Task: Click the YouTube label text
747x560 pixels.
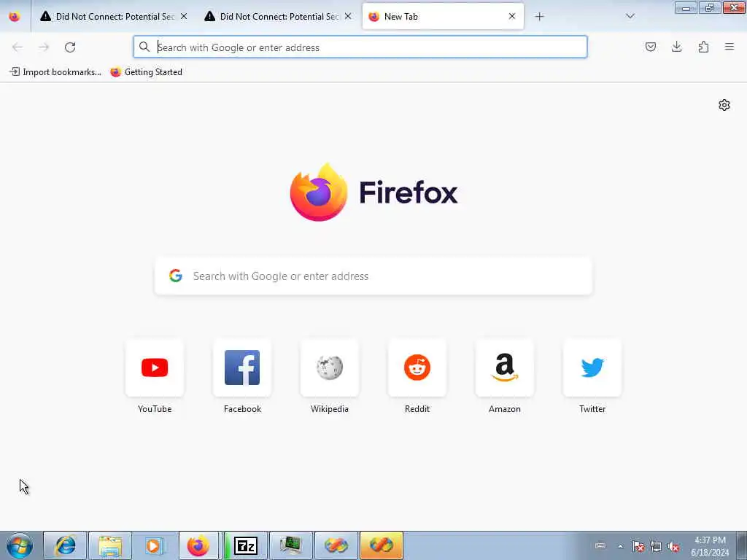Action: [x=155, y=409]
